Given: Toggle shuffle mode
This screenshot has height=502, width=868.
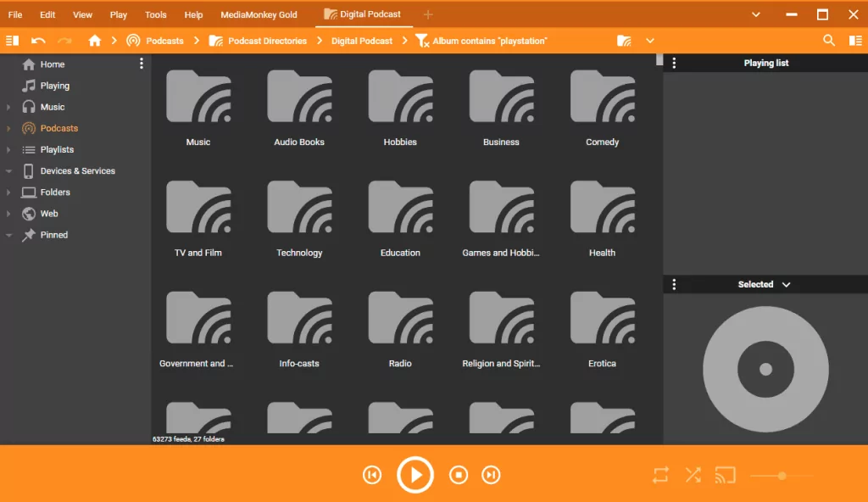Looking at the screenshot, I should [693, 475].
